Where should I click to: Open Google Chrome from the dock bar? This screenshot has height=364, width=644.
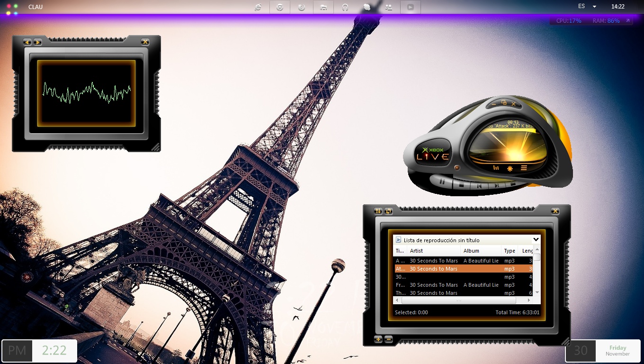click(280, 7)
